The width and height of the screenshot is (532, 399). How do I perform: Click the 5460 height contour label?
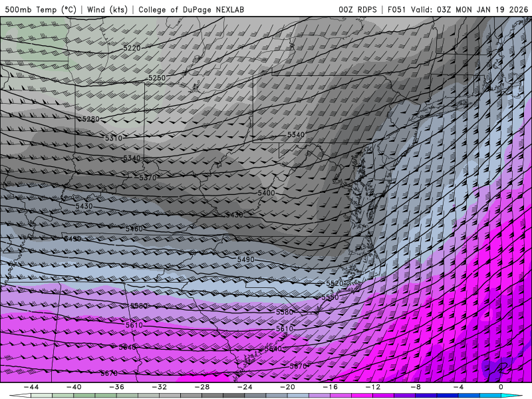(134, 229)
